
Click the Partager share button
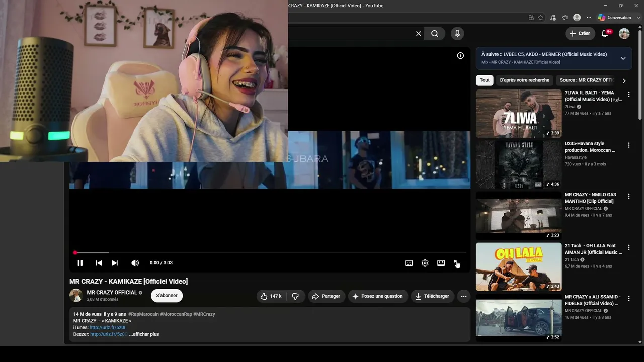pyautogui.click(x=327, y=296)
